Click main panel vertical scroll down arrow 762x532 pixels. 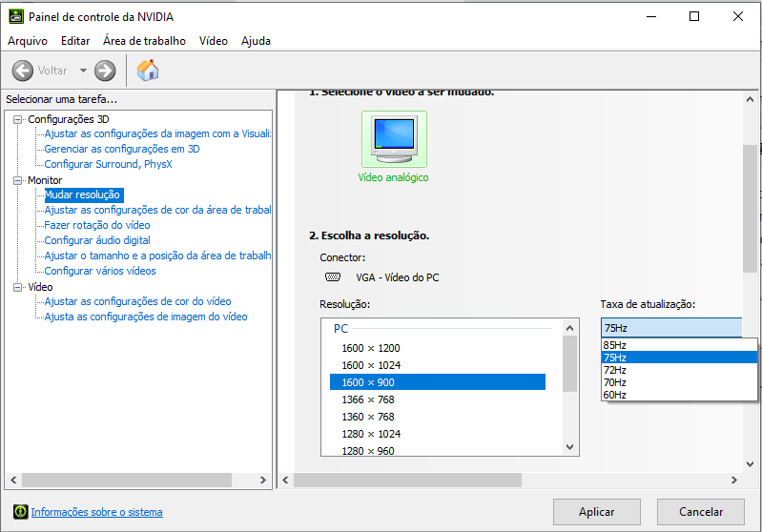(x=750, y=464)
